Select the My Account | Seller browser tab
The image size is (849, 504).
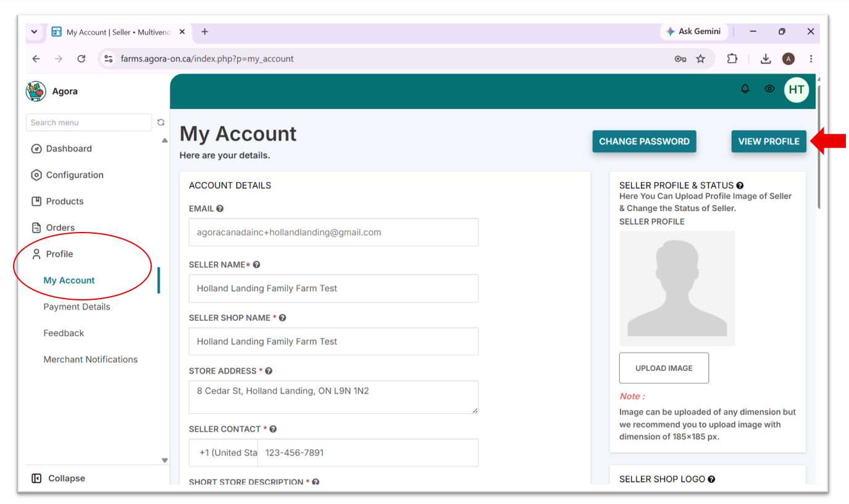tap(117, 32)
